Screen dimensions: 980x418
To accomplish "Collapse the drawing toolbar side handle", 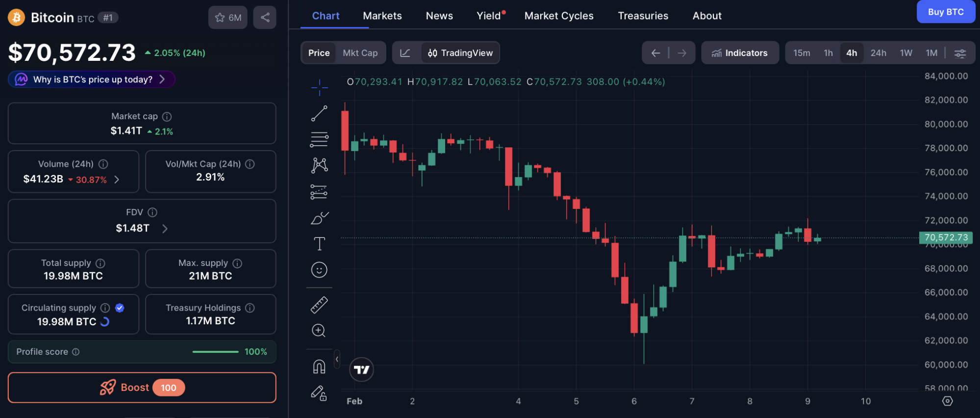I will click(337, 359).
